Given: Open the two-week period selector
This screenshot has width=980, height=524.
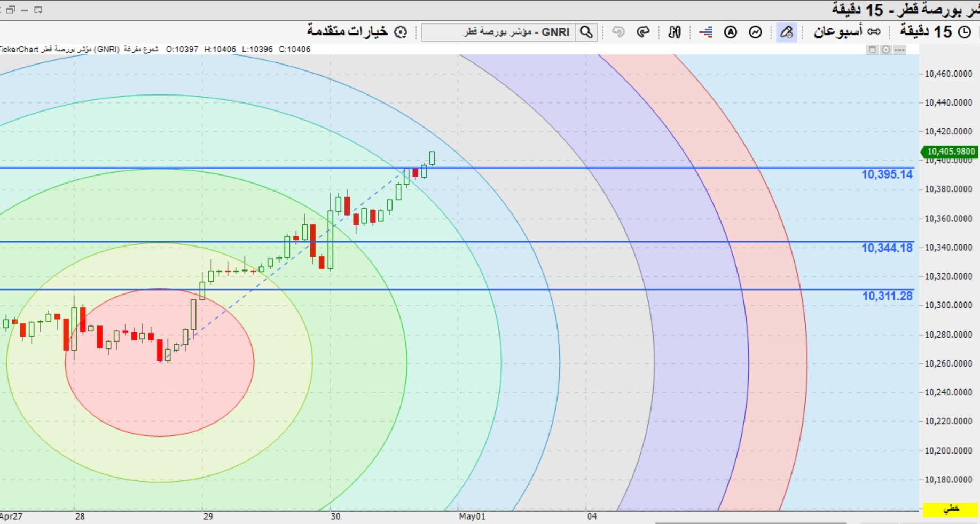Looking at the screenshot, I should [x=847, y=32].
